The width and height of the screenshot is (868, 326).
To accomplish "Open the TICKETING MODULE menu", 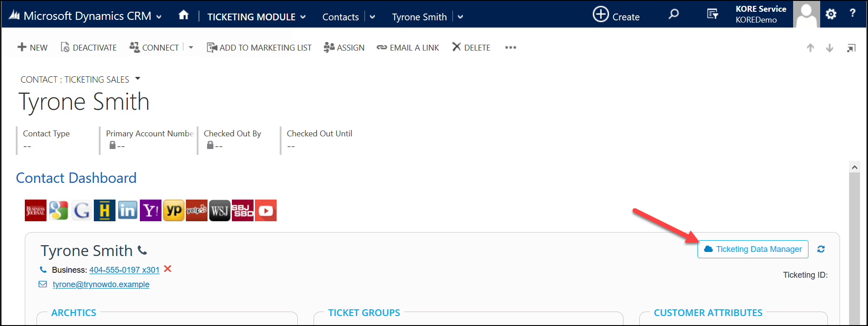I will point(256,17).
